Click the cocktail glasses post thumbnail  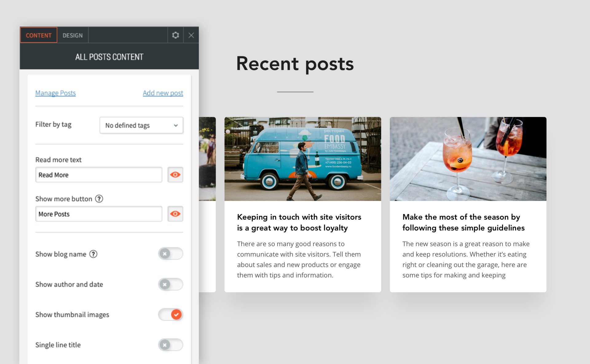(x=468, y=159)
